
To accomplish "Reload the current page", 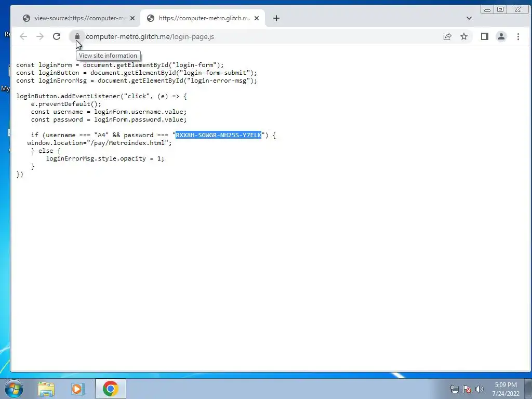I will [57, 37].
